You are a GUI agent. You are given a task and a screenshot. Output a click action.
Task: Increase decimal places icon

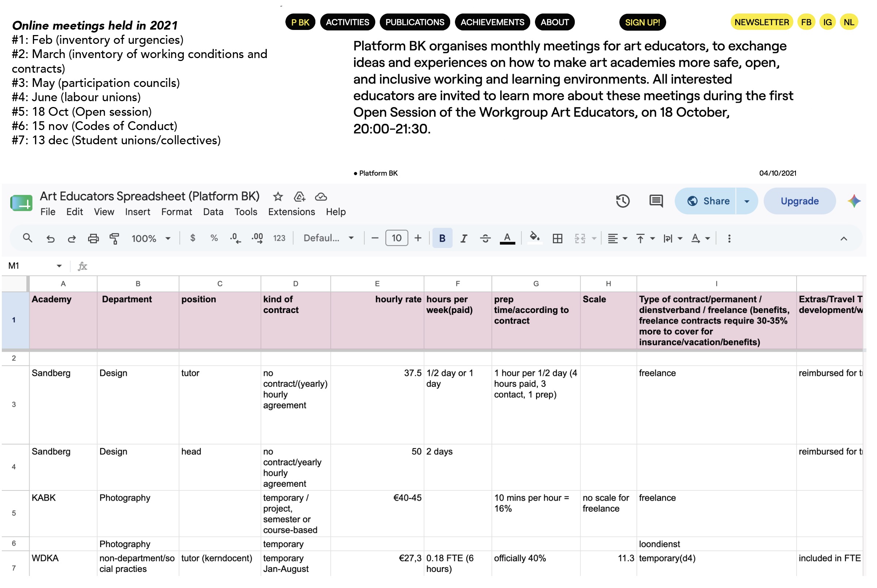pos(257,238)
